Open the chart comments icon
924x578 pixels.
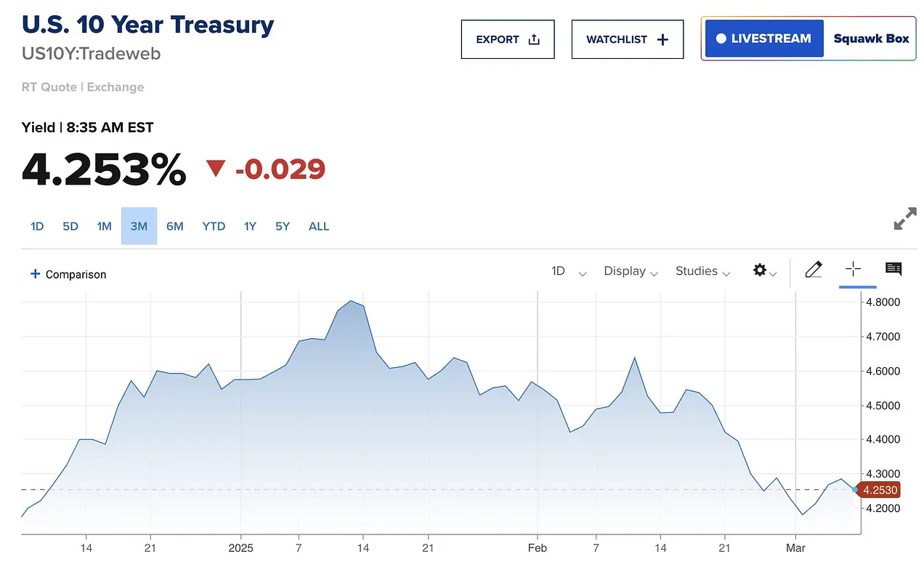(893, 269)
